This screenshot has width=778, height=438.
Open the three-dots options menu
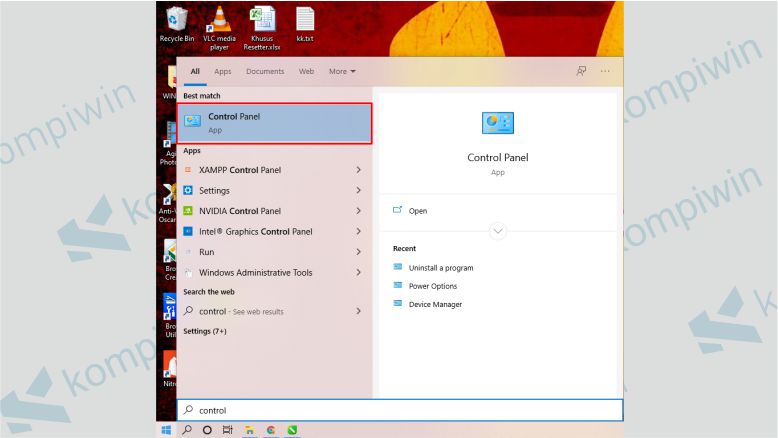point(605,71)
